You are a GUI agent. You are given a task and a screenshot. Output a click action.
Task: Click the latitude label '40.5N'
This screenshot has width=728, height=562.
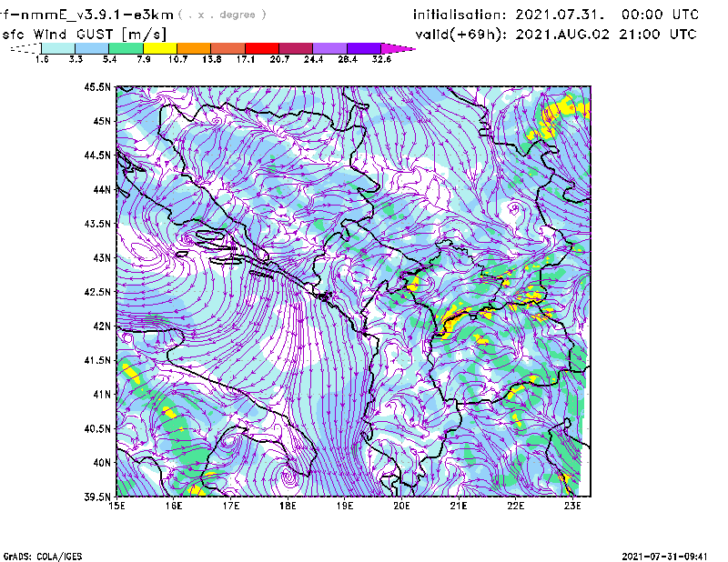pyautogui.click(x=97, y=429)
